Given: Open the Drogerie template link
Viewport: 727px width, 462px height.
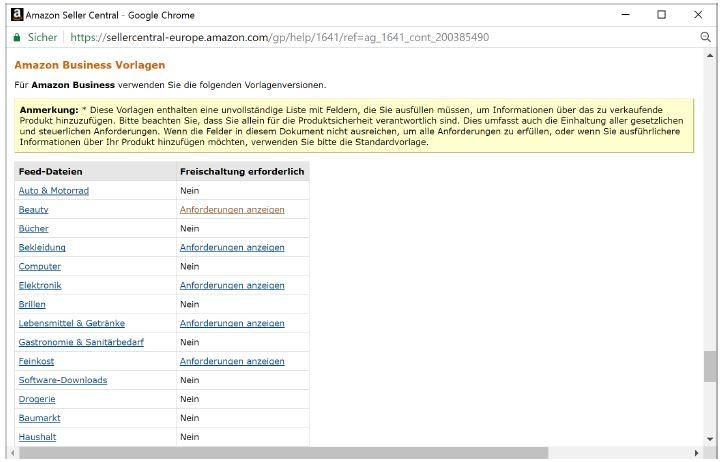Looking at the screenshot, I should [37, 399].
